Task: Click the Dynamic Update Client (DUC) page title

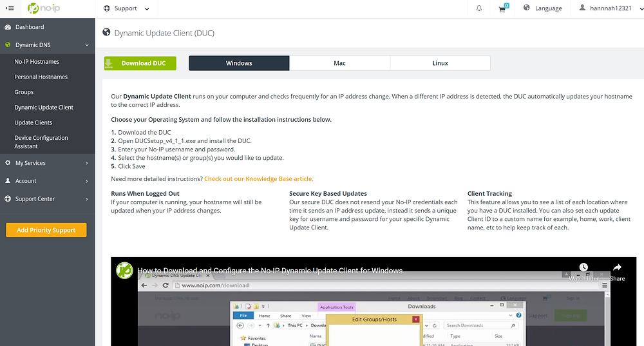Action: tap(164, 33)
